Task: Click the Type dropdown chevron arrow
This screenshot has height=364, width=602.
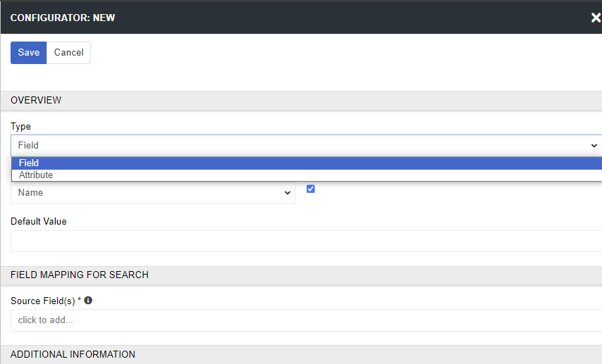Action: (x=594, y=145)
